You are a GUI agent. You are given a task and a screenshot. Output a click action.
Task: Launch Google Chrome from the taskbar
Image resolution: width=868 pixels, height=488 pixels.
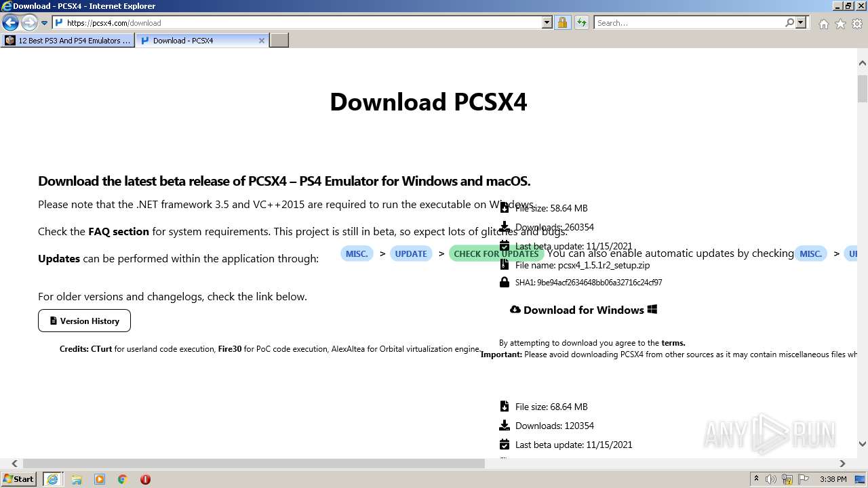point(123,479)
